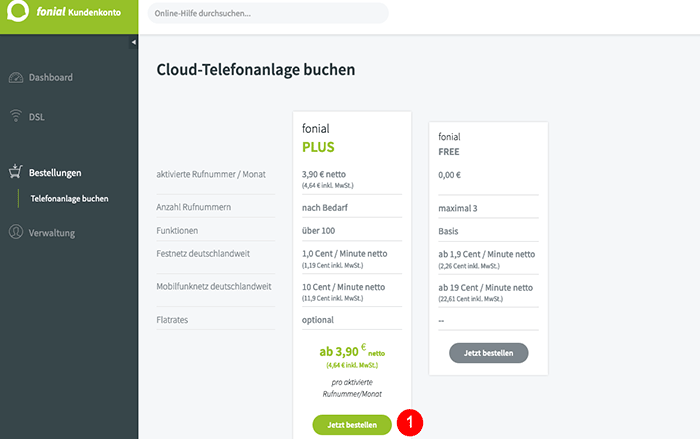This screenshot has height=439, width=700.
Task: Click 'maximal 3' value in FREE plan
Action: tap(458, 209)
